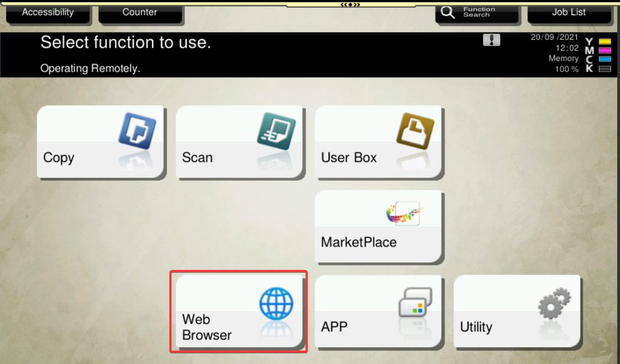The image size is (620, 364).
Task: Expand the top slide-out handle
Action: coord(351,4)
